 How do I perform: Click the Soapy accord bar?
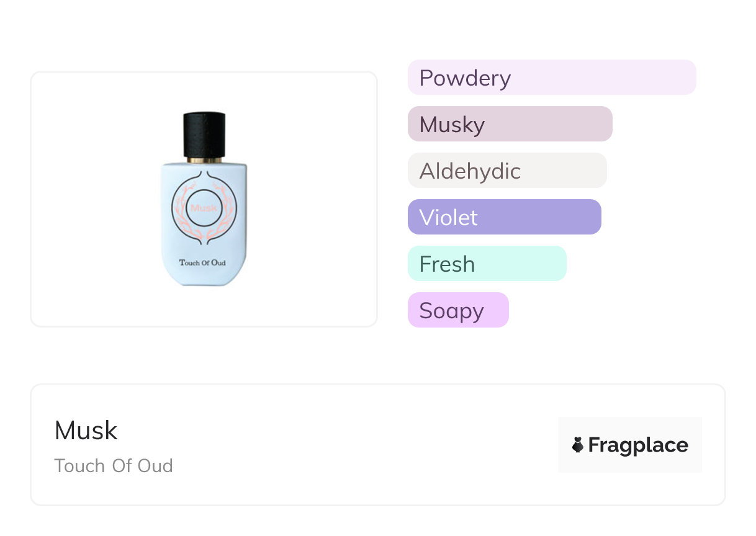[x=457, y=310]
